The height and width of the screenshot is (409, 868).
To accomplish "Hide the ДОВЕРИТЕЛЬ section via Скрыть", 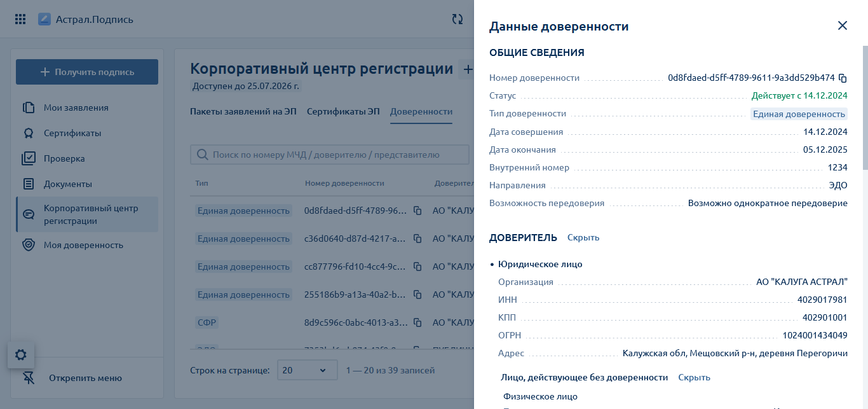I will coord(583,237).
